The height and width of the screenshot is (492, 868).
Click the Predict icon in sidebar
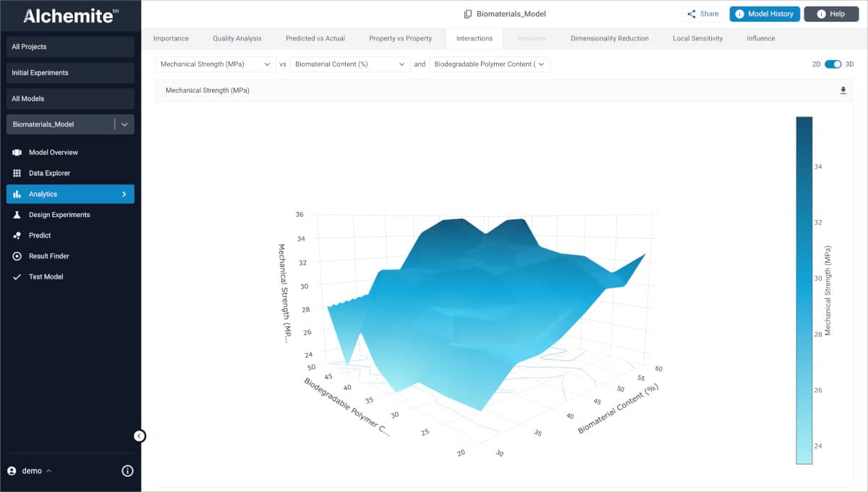click(x=17, y=236)
